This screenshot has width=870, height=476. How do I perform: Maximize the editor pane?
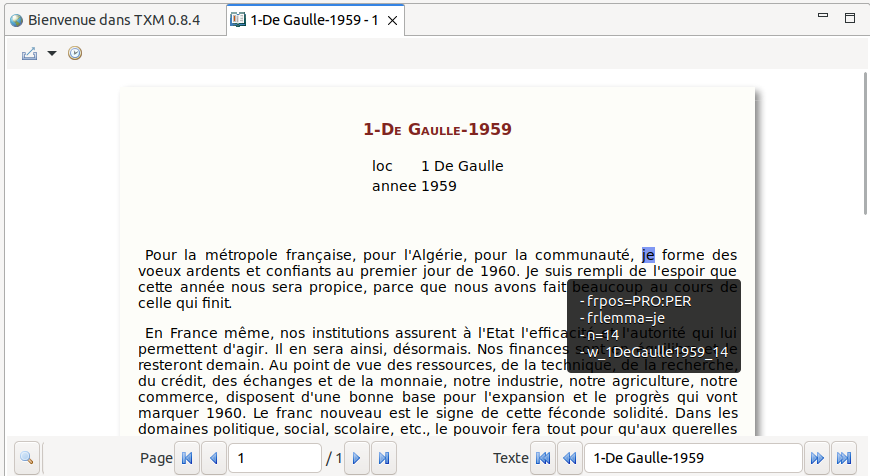(x=849, y=18)
